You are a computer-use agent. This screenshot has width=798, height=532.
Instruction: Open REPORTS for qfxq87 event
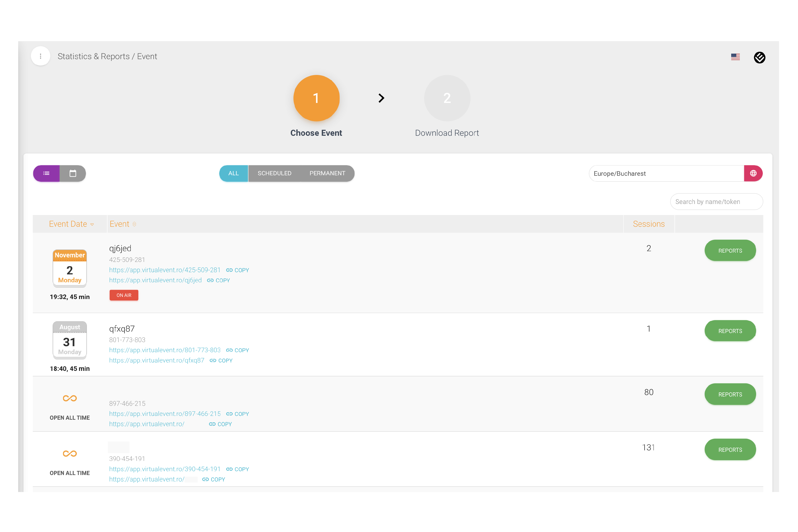pyautogui.click(x=730, y=331)
